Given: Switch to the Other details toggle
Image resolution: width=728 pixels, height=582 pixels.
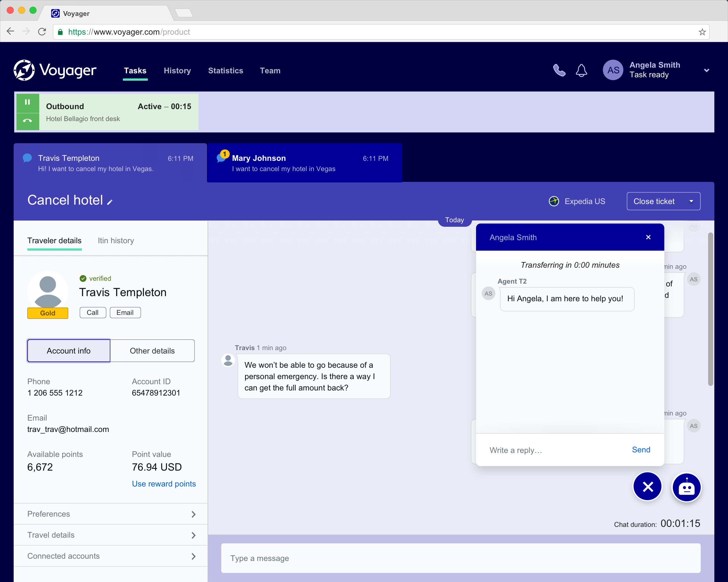Looking at the screenshot, I should pyautogui.click(x=152, y=351).
